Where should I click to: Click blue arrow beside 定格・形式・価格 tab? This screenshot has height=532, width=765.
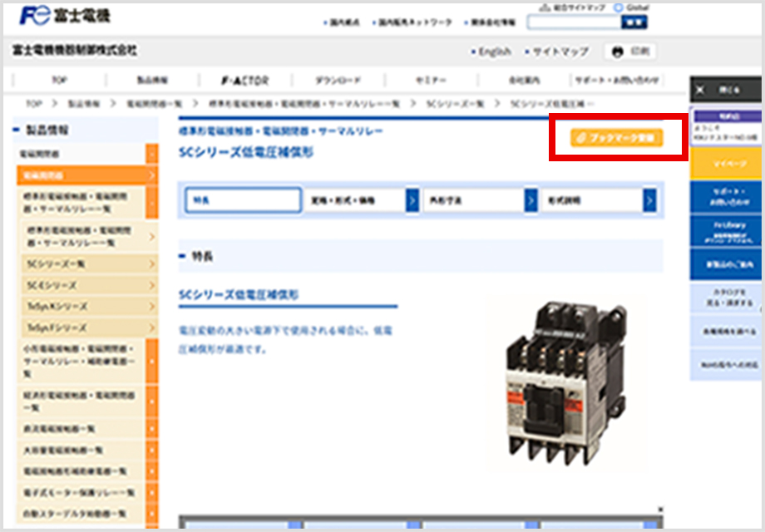[x=412, y=200]
